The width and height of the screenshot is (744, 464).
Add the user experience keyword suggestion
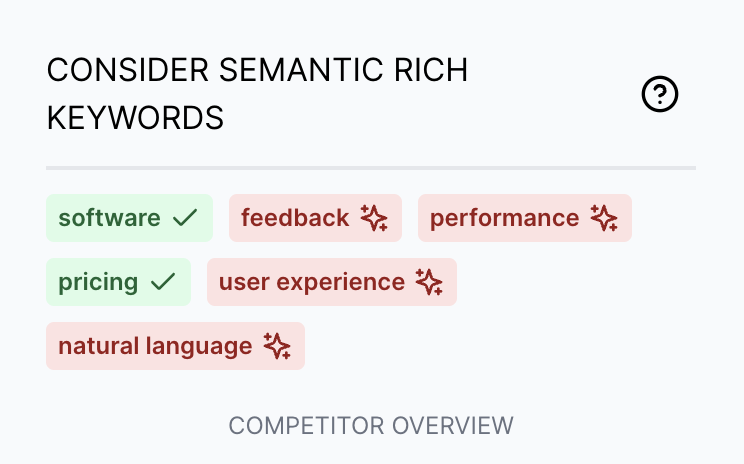coord(332,282)
